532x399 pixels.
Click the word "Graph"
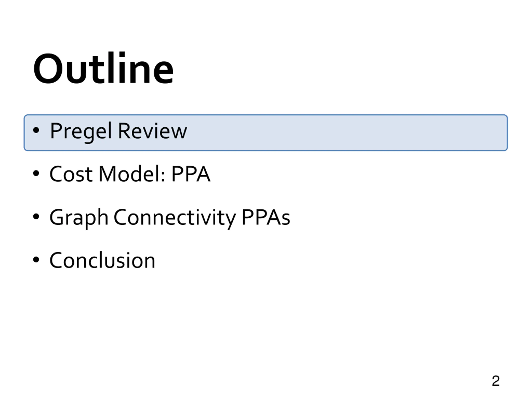(79, 218)
